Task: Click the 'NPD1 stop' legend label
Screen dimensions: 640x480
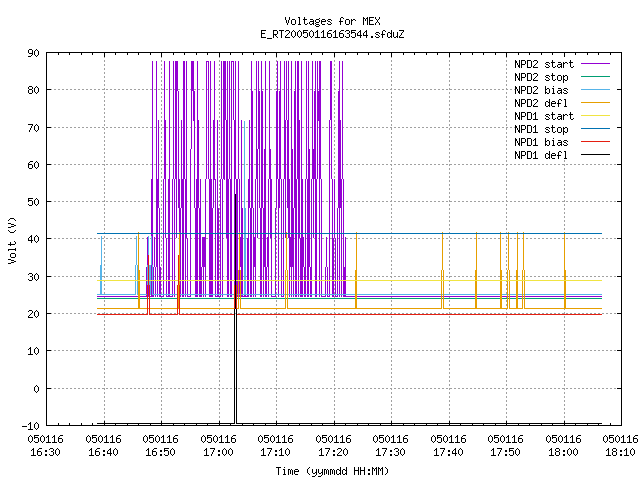Action: click(x=541, y=129)
